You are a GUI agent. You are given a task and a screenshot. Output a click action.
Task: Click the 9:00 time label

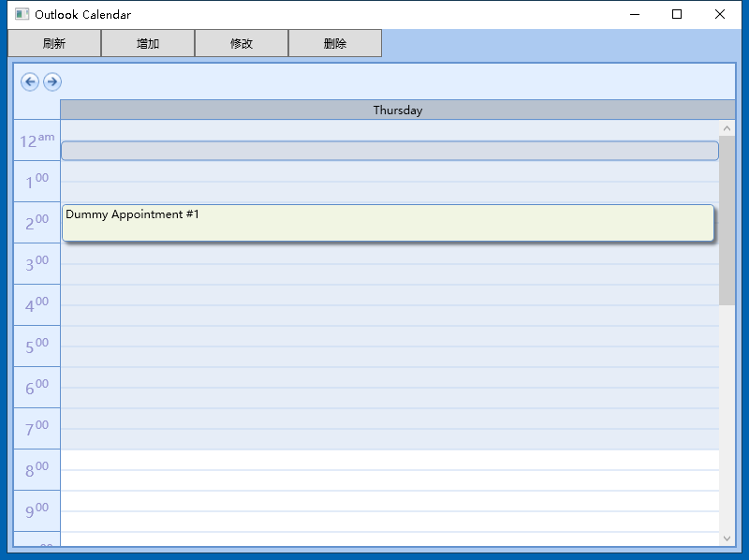37,510
